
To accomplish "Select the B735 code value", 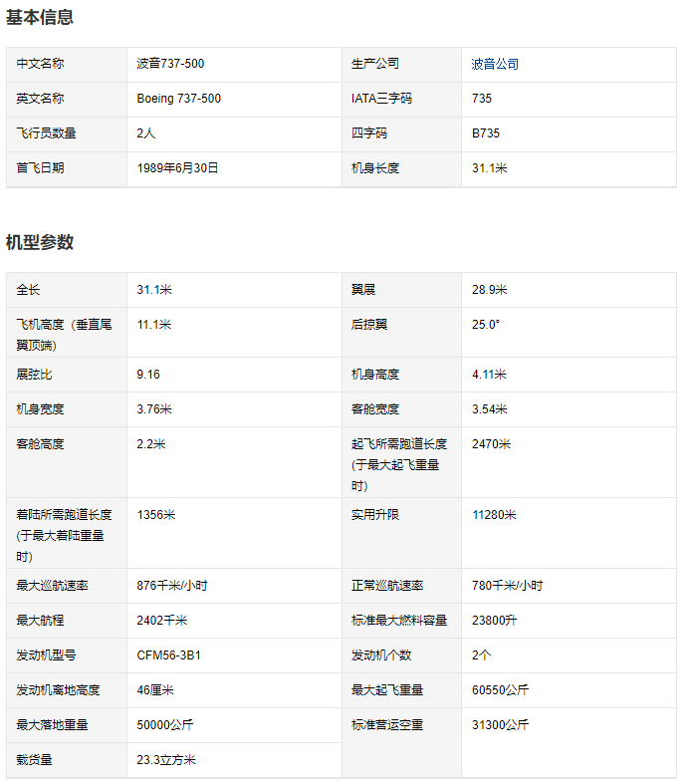I will point(486,133).
